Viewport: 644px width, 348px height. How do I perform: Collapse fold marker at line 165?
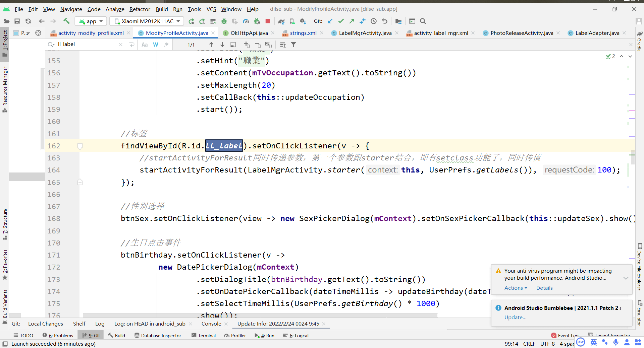click(x=80, y=182)
